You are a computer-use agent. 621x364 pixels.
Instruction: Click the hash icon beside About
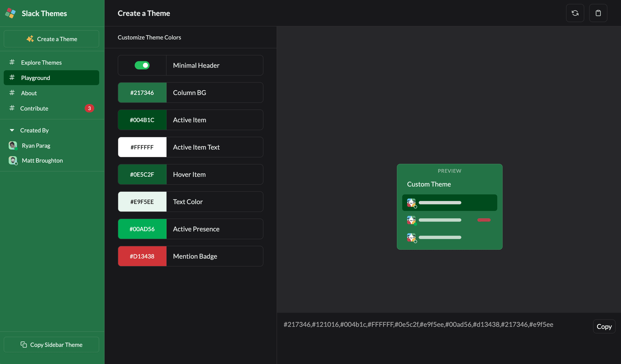(12, 93)
